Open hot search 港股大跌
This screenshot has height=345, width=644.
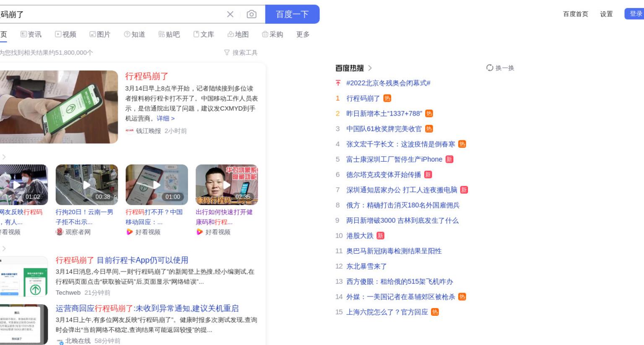coord(360,236)
